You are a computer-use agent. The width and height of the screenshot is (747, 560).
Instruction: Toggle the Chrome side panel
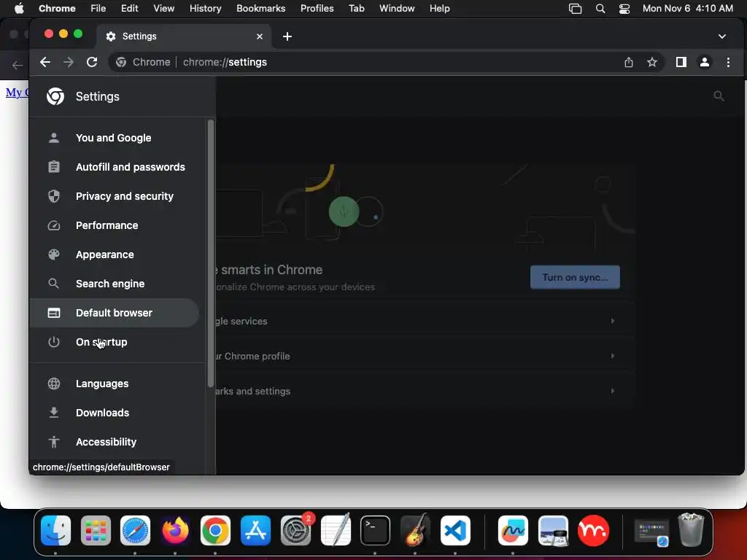coord(681,62)
